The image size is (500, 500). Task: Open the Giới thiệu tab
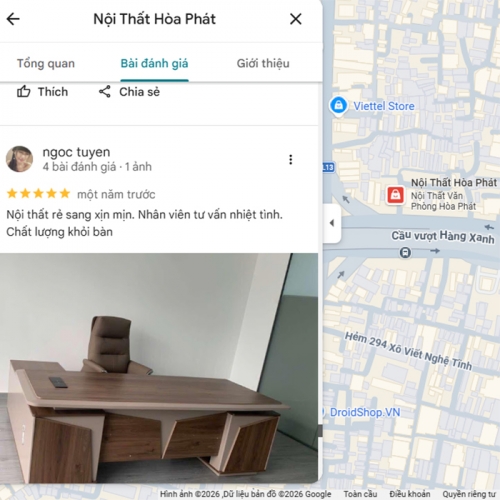point(263,63)
